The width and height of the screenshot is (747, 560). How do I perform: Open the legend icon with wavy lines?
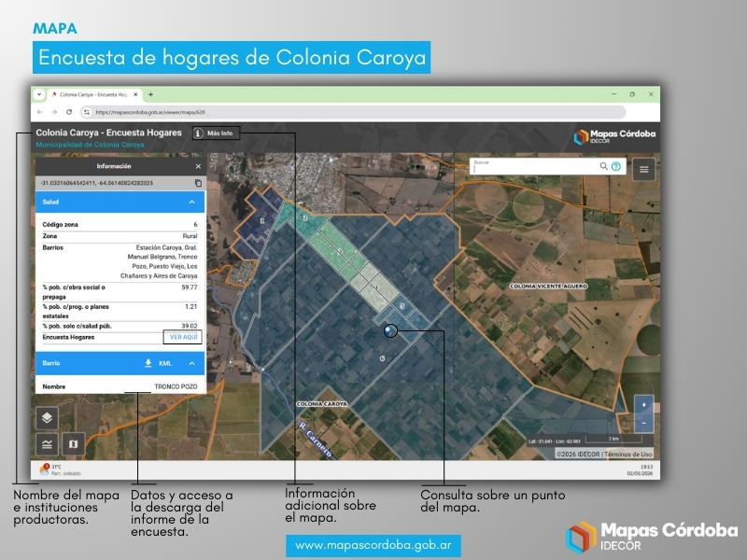(47, 443)
